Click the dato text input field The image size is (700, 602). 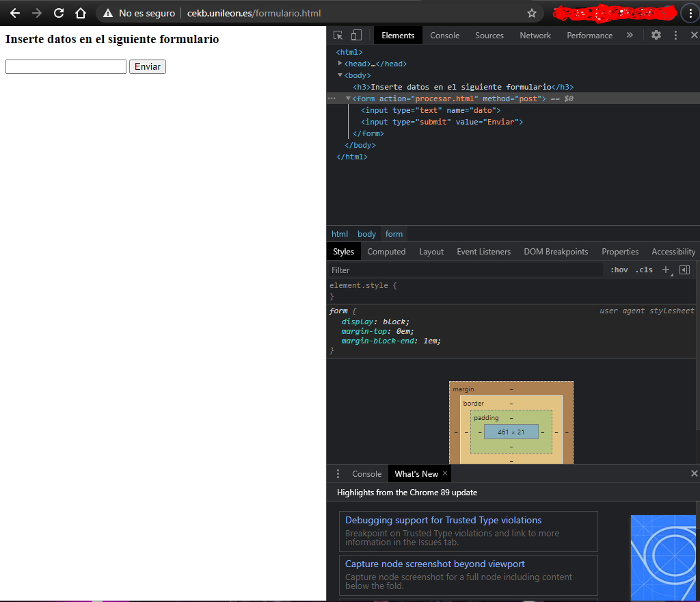coord(66,66)
